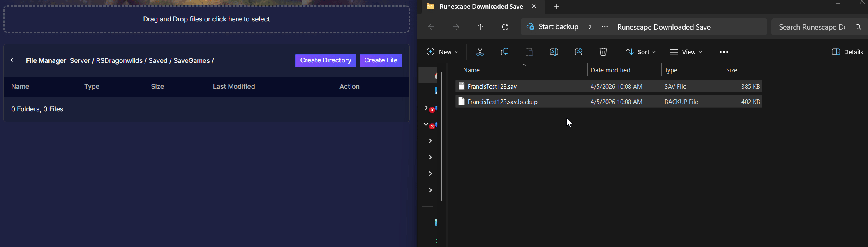Toggle the Details pane
The image size is (868, 247).
[847, 52]
